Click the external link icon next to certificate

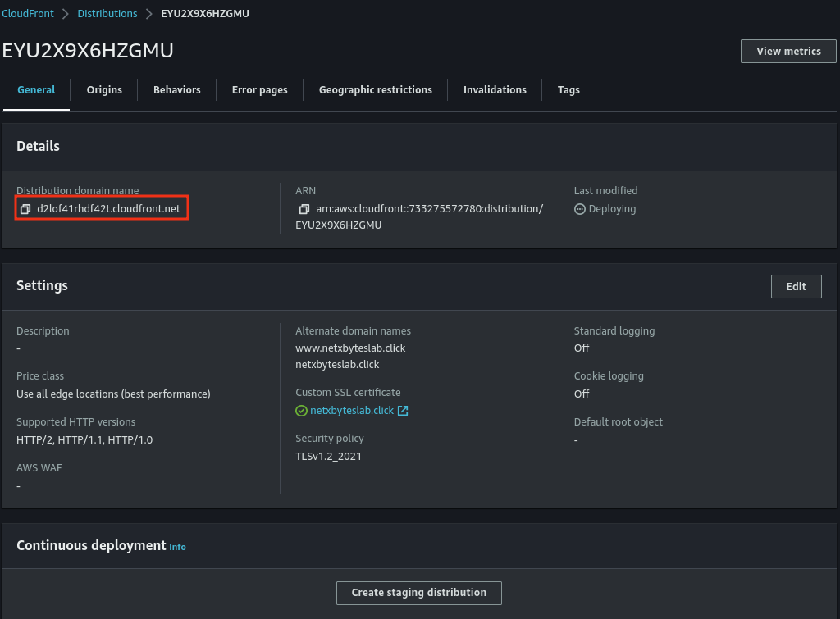403,411
